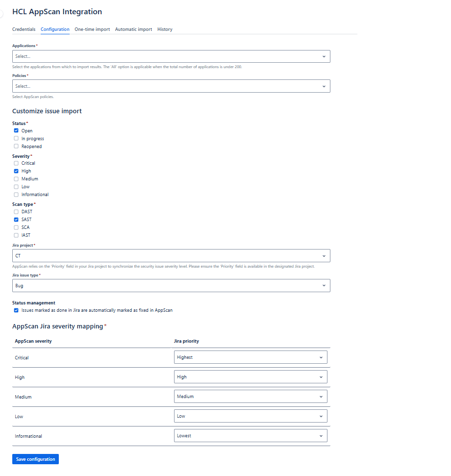Tick the IAST scan type

(16, 235)
